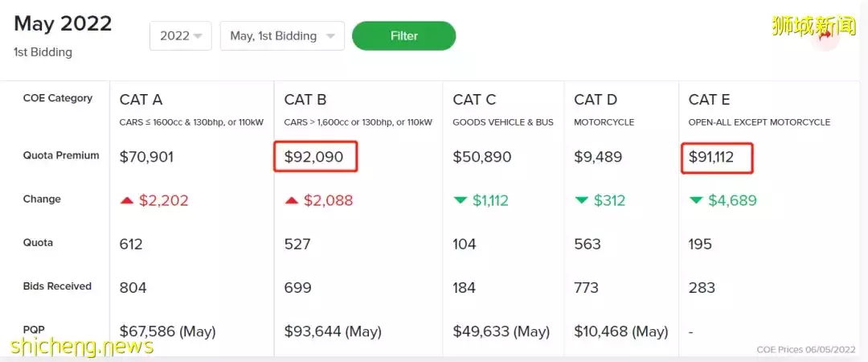The height and width of the screenshot is (362, 868).
Task: Click the $93,644 (May) PQP value
Action: [334, 332]
